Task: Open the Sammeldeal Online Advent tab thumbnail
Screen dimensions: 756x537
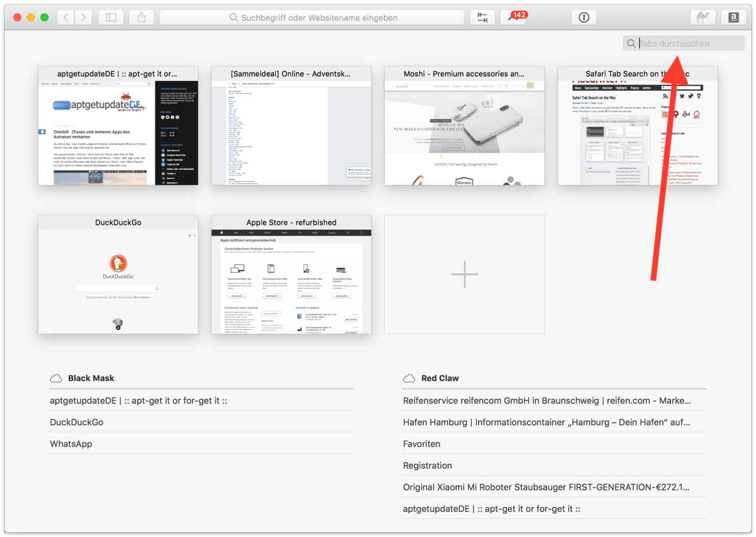Action: (291, 126)
